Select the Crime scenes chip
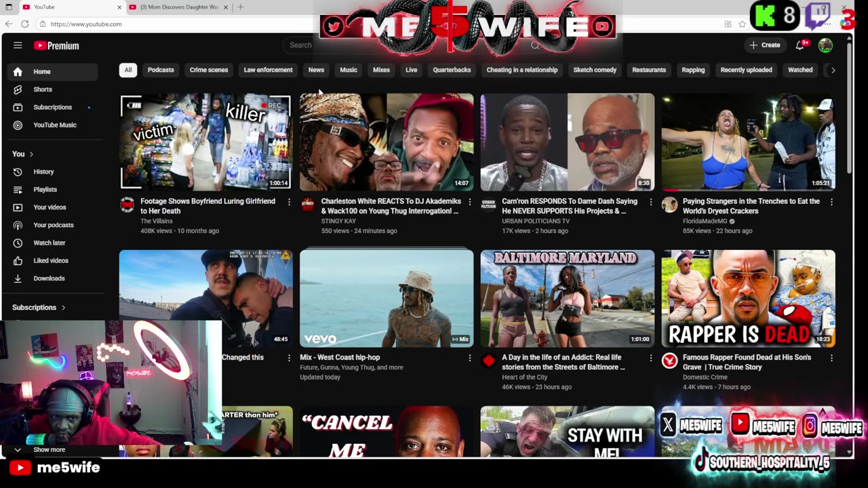 pyautogui.click(x=209, y=70)
